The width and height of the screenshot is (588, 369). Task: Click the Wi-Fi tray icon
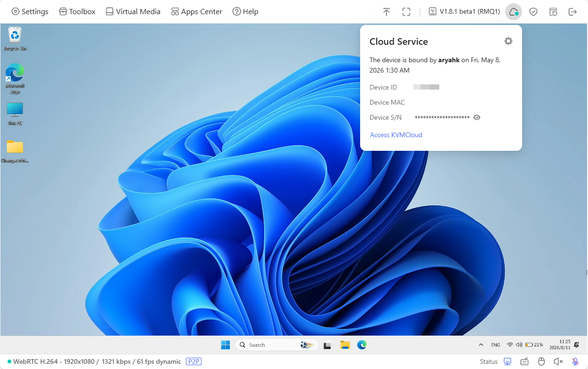pos(510,345)
